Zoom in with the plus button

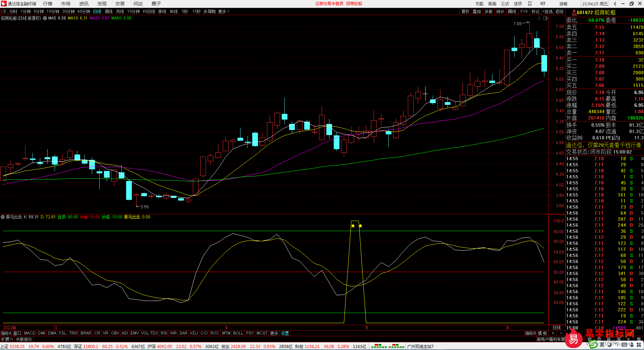coord(553,333)
